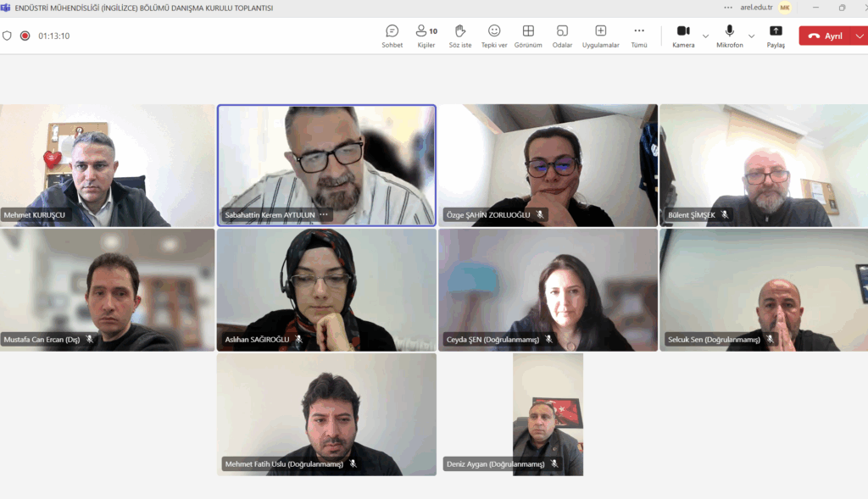Select Mehmet Fatih Uslu video tile
The height and width of the screenshot is (499, 868).
[326, 414]
